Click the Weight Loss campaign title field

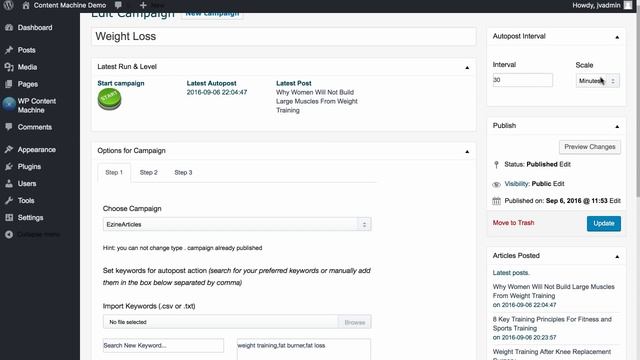click(x=284, y=36)
